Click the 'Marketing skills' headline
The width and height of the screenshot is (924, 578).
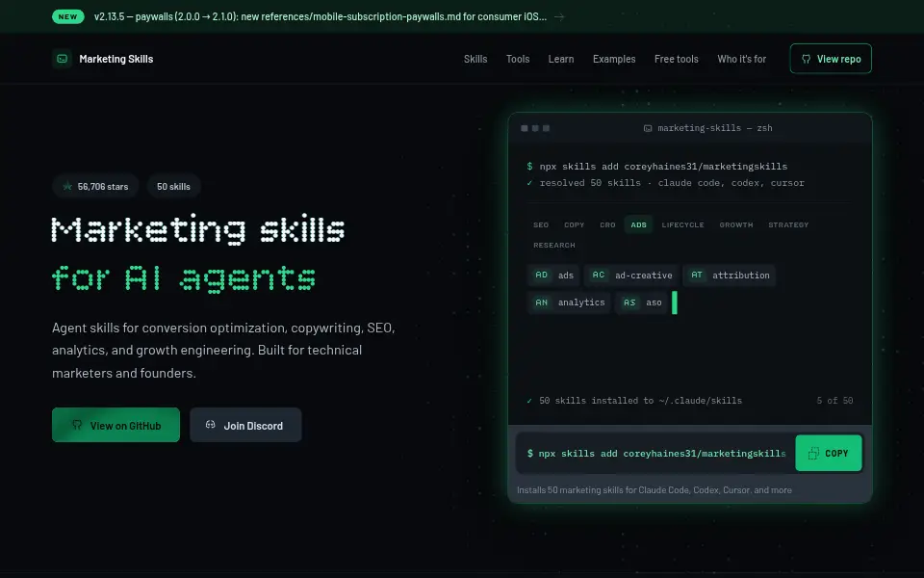(198, 229)
